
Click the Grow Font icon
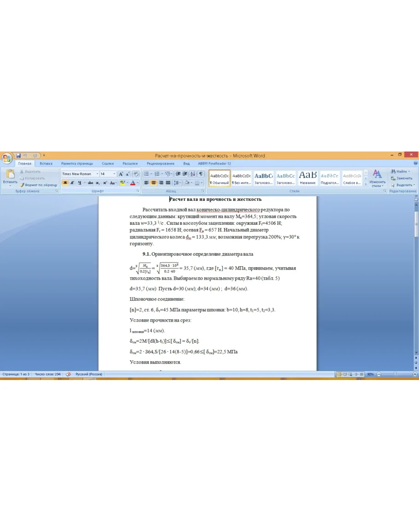click(x=121, y=174)
